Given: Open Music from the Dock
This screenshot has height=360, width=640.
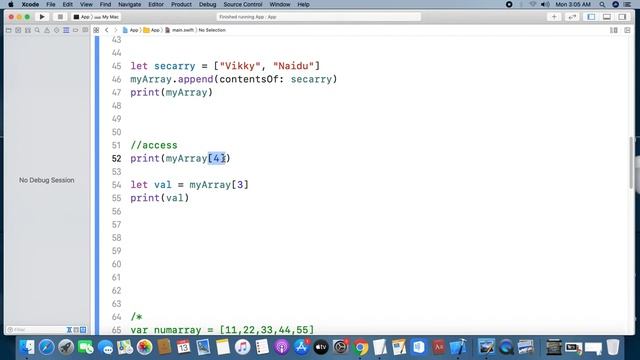Looking at the screenshot, I should (242, 347).
